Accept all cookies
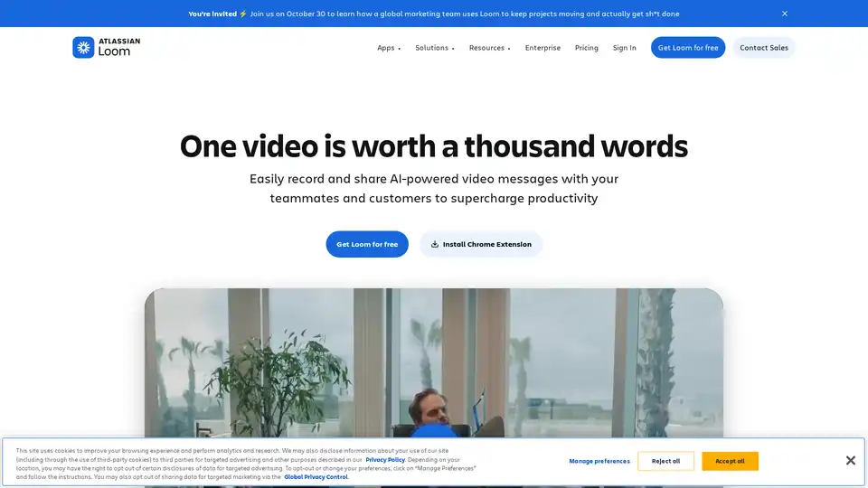868x488 pixels. 730,461
